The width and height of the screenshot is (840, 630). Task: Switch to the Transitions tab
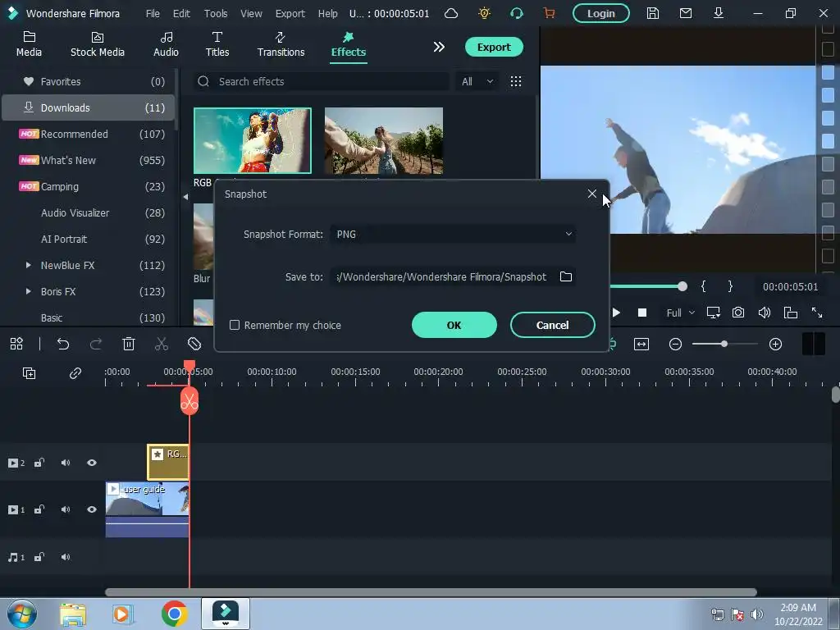coord(281,44)
